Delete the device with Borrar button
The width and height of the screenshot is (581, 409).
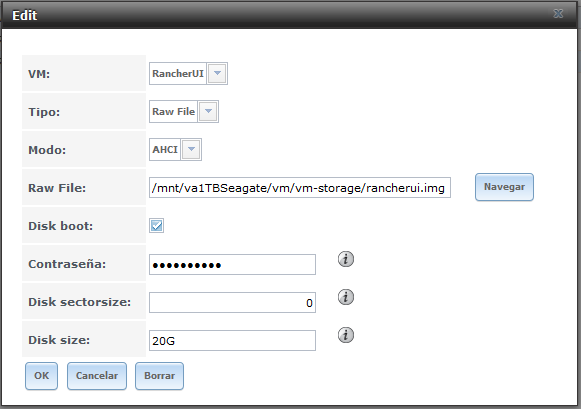[159, 376]
